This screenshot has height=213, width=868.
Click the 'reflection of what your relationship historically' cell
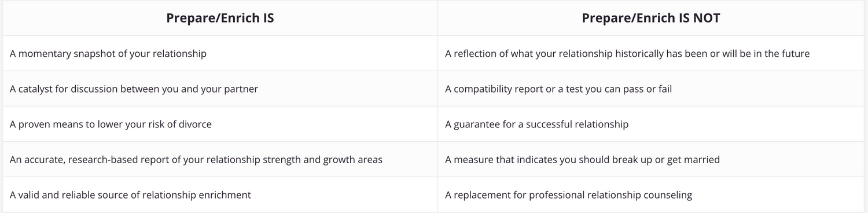[x=652, y=53]
